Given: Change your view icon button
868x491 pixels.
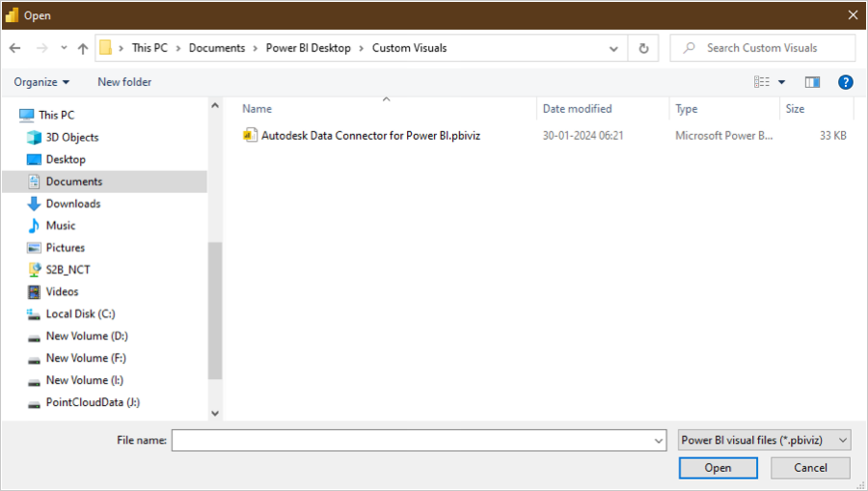Looking at the screenshot, I should pyautogui.click(x=762, y=82).
